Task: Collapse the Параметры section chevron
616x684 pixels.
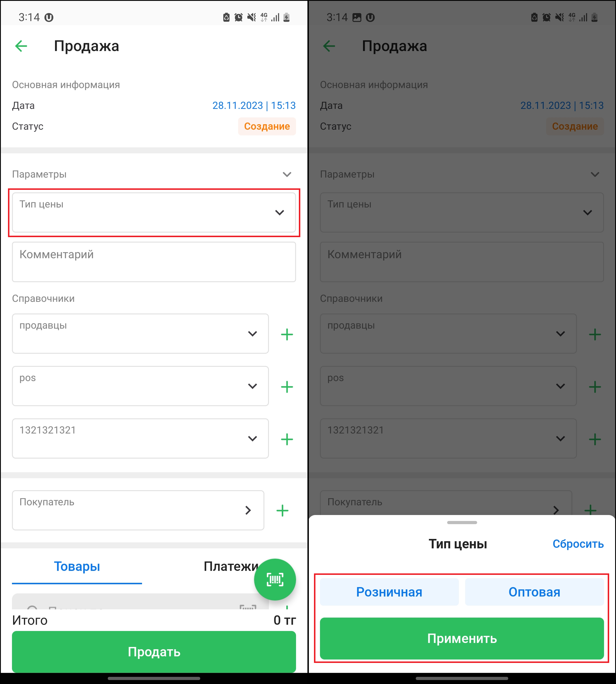Action: (287, 174)
